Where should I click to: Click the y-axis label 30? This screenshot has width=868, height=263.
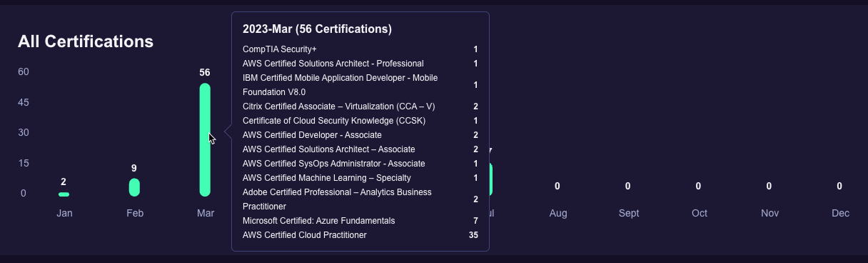pos(24,132)
